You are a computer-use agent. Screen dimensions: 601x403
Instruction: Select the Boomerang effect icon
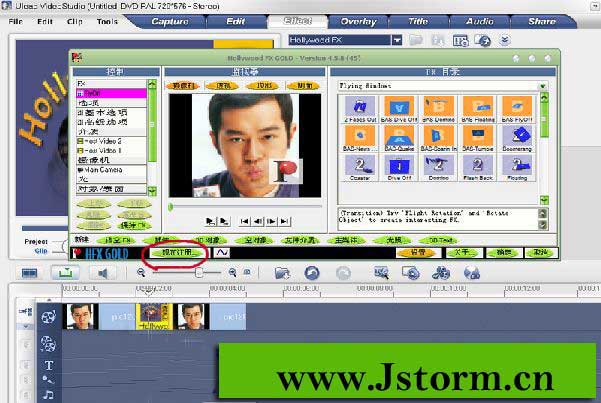pos(517,138)
